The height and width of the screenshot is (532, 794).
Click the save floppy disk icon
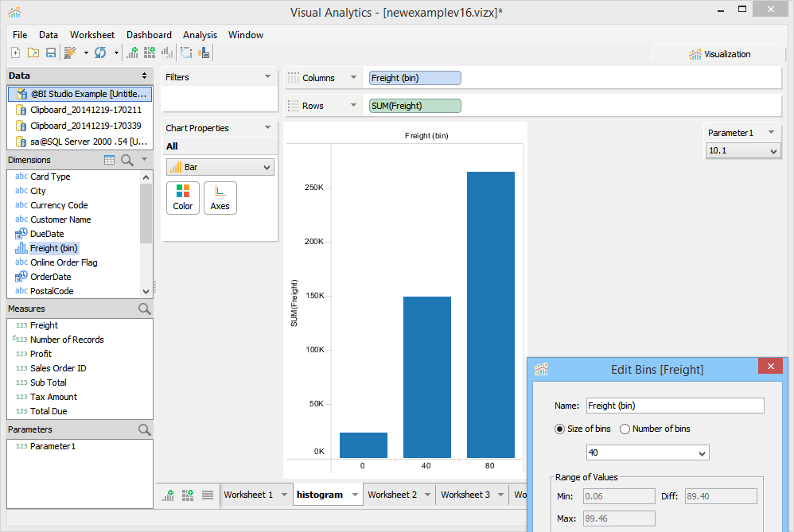[51, 52]
